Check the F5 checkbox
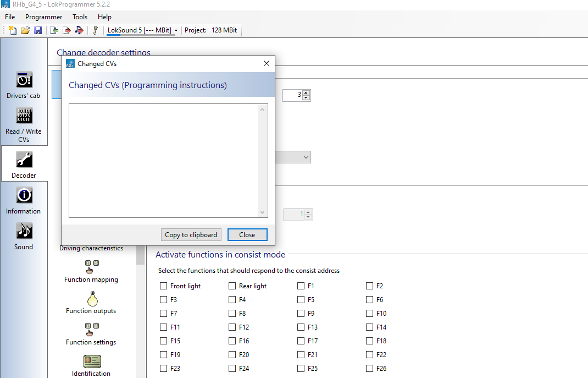The height and width of the screenshot is (378, 588). click(x=301, y=299)
